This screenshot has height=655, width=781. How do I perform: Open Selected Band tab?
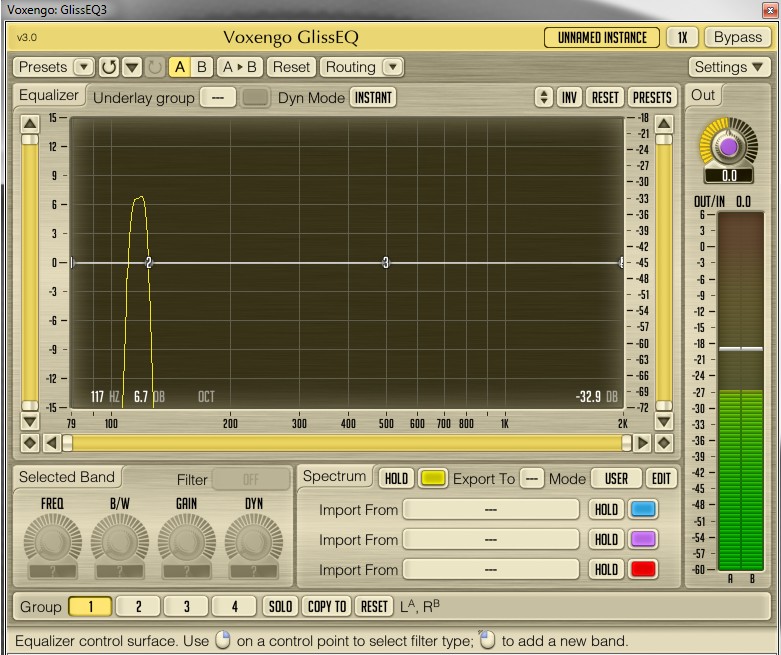click(x=67, y=477)
